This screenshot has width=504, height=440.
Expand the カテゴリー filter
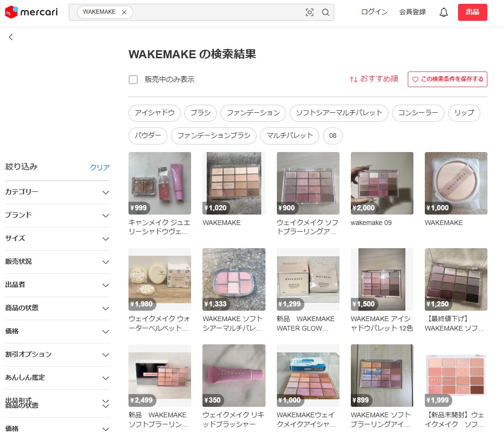coord(57,192)
